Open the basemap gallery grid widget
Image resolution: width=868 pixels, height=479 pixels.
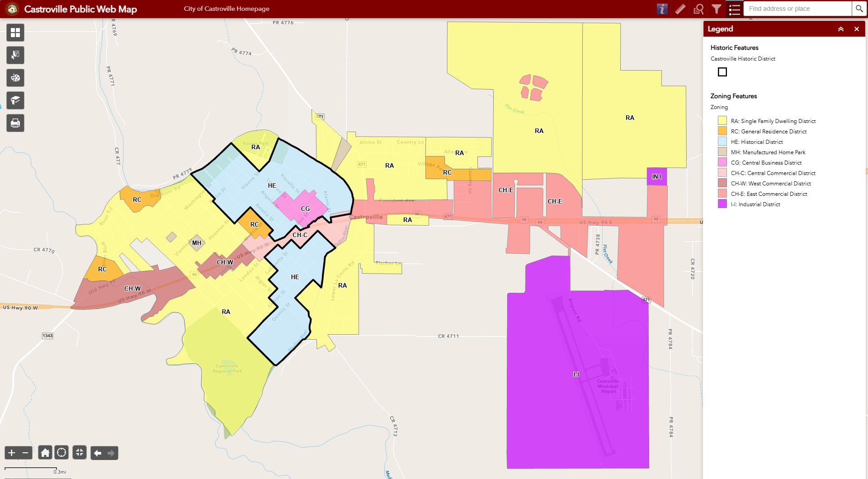coord(15,33)
